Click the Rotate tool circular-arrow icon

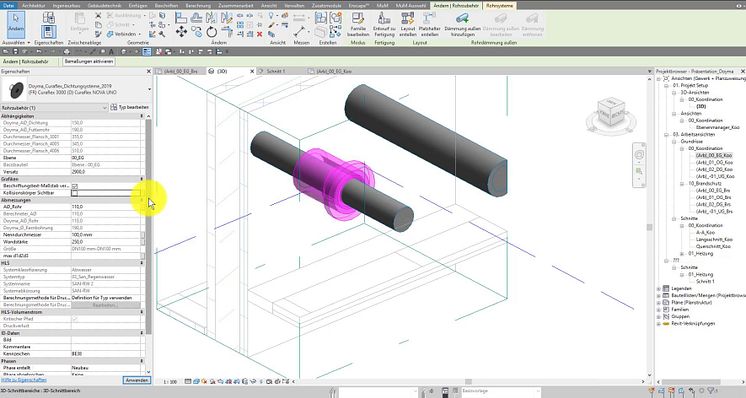[211, 32]
